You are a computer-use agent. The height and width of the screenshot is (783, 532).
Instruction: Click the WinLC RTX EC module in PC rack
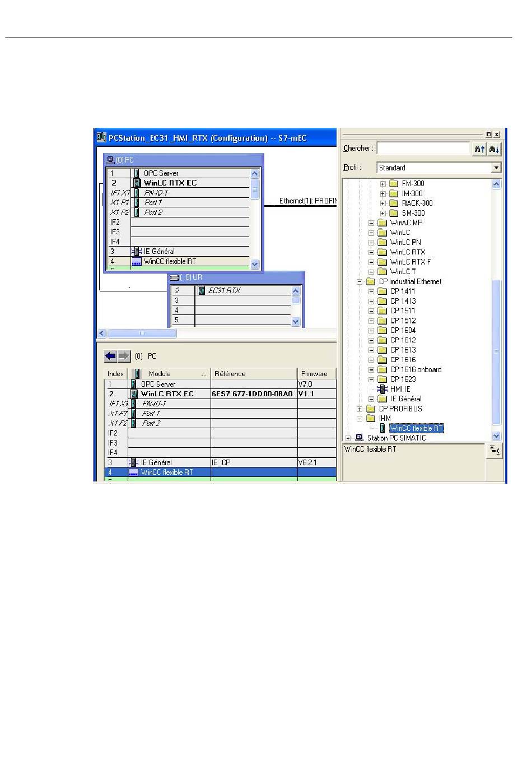click(x=170, y=183)
